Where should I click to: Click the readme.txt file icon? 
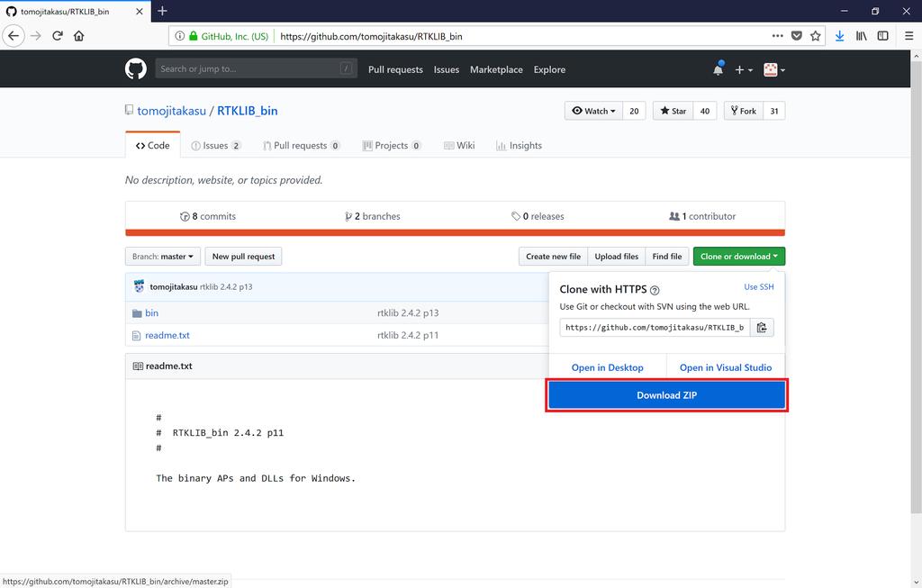(137, 335)
